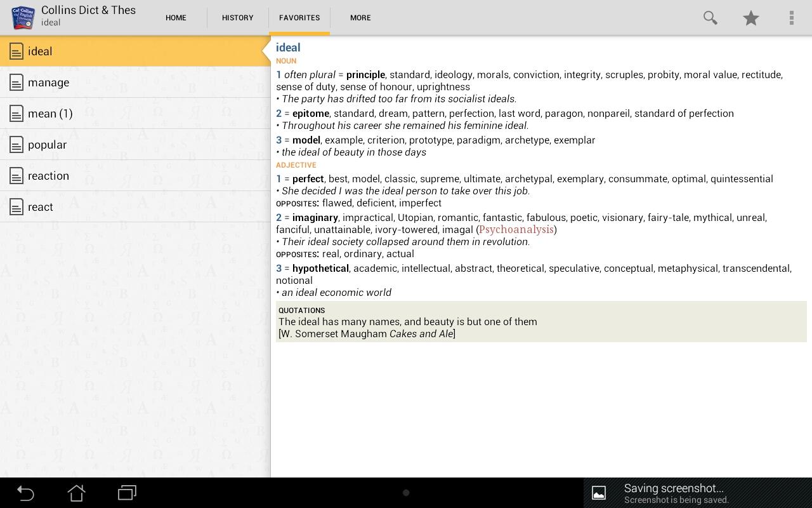The image size is (812, 508).
Task: Follow the Psychoanalysis link
Action: point(516,229)
